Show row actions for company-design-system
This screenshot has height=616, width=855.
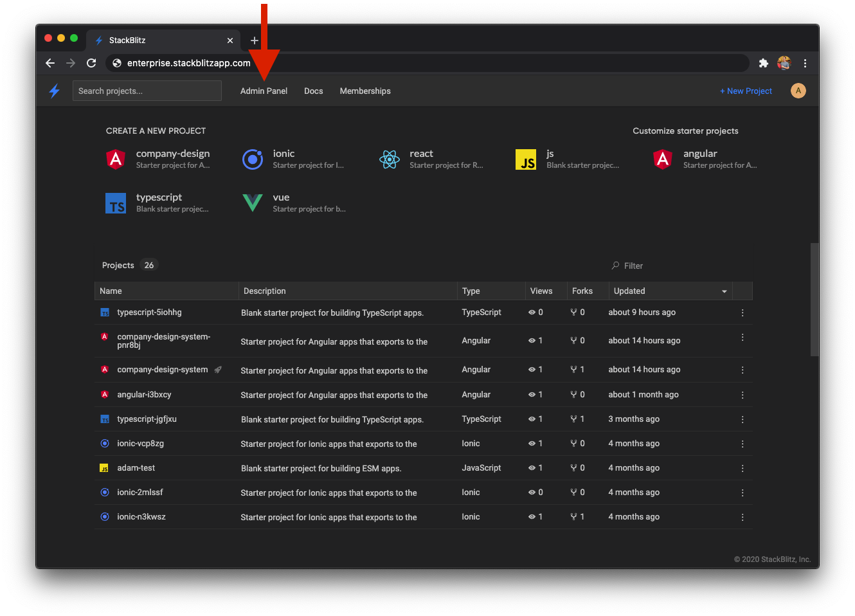[x=742, y=370]
